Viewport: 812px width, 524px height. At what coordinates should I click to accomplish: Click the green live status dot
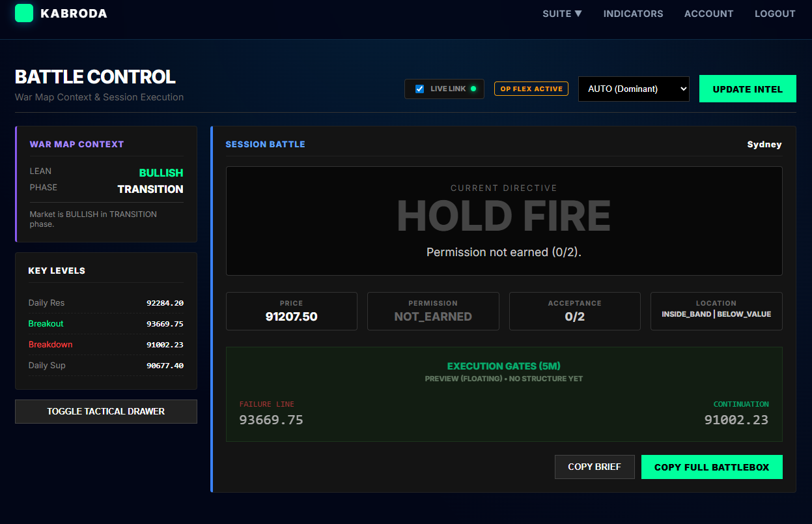coord(473,89)
